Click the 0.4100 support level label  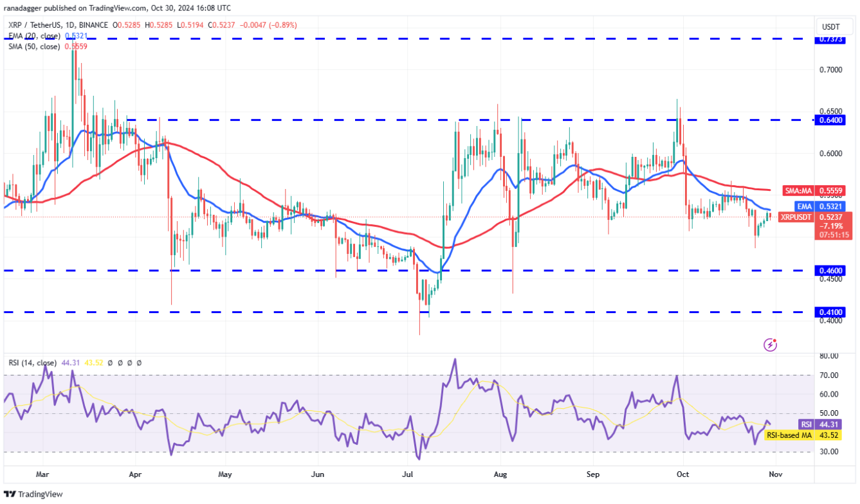pos(834,312)
